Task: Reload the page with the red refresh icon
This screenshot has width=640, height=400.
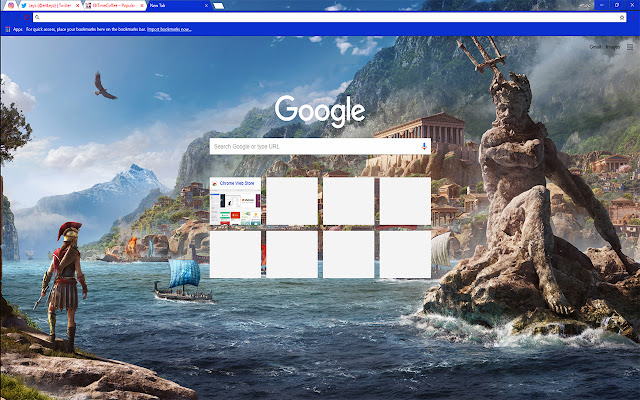Action: click(27, 18)
